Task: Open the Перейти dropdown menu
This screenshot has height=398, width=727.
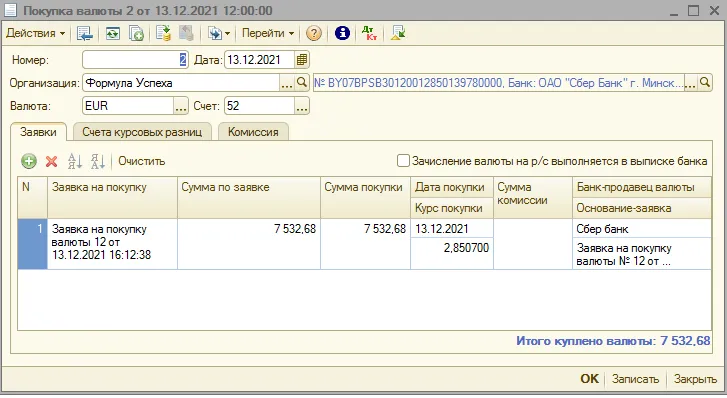Action: [268, 33]
